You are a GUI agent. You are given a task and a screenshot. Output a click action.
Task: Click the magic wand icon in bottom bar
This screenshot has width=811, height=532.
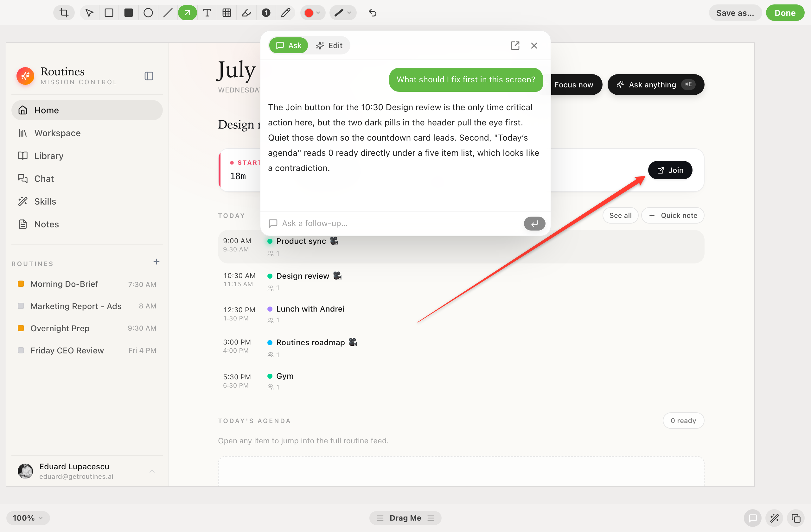coord(774,518)
